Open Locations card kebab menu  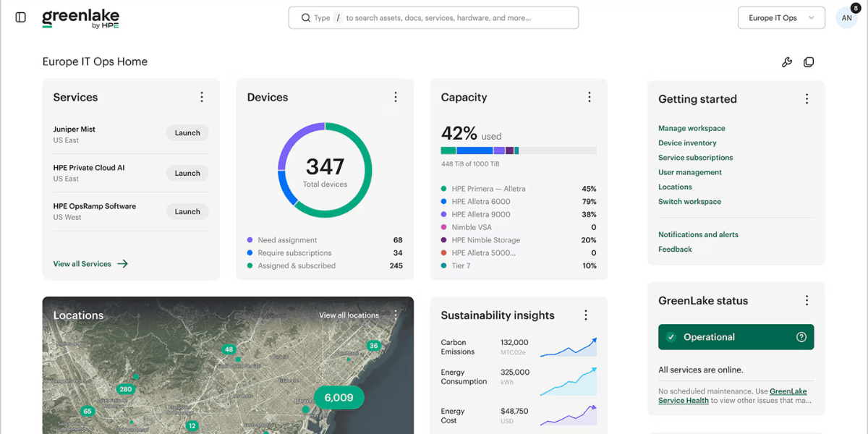396,315
